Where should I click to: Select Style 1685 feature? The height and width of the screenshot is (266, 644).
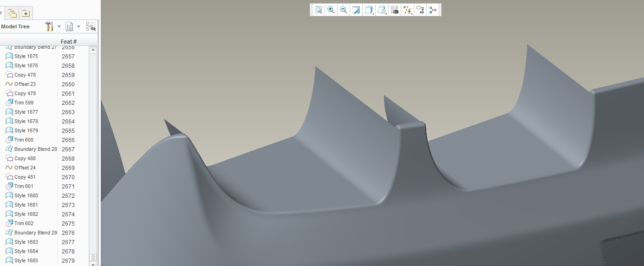pyautogui.click(x=26, y=260)
